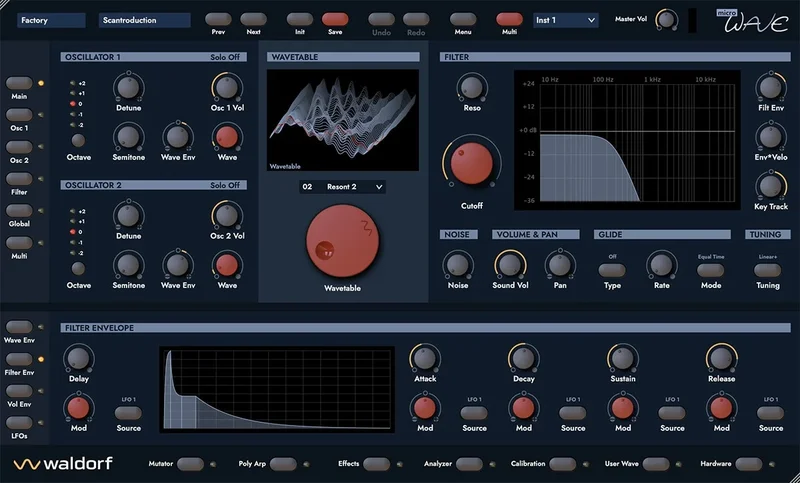Click the Glide Rate knob
This screenshot has height=483, width=800.
[x=661, y=265]
